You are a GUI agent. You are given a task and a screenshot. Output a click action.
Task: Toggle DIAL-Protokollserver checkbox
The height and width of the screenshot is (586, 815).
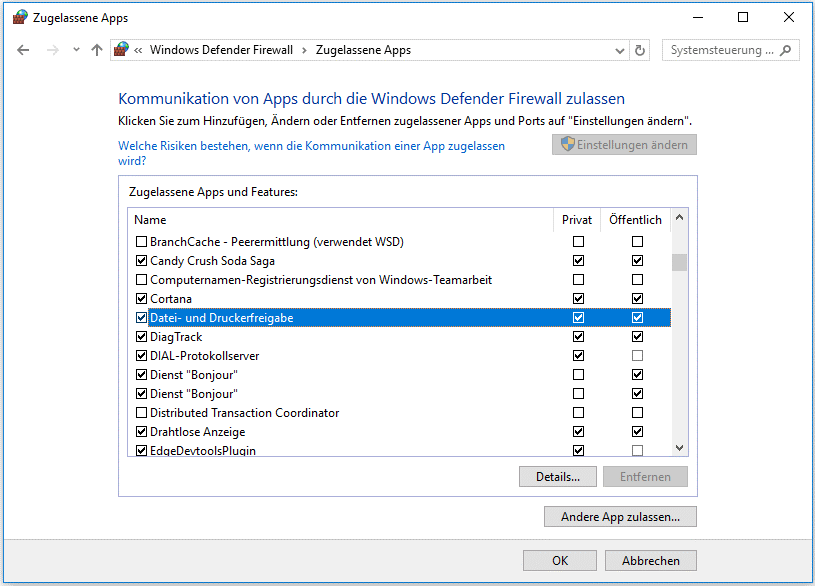(x=141, y=356)
